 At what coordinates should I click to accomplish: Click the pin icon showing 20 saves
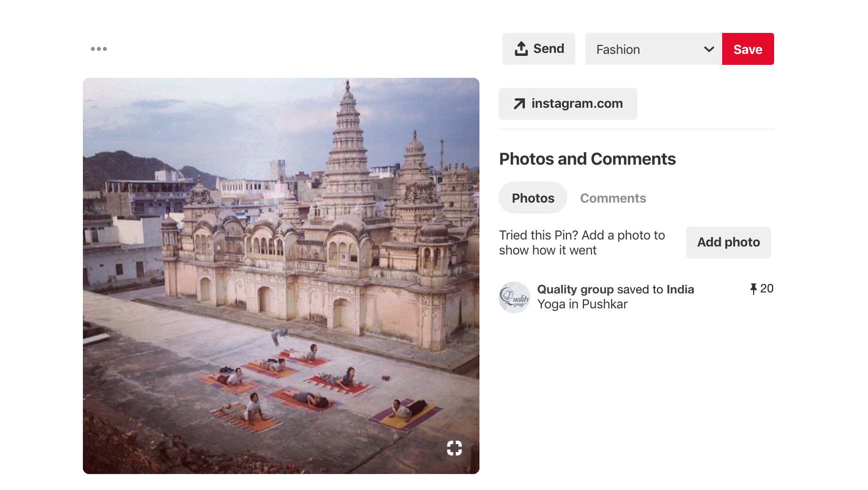click(753, 289)
